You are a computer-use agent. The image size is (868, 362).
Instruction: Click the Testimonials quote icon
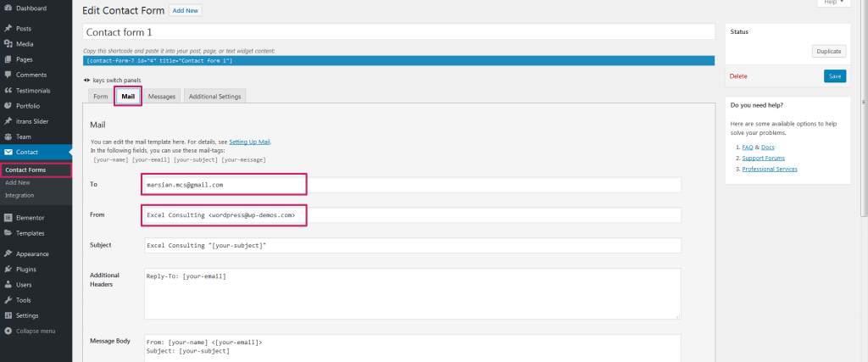pos(8,90)
